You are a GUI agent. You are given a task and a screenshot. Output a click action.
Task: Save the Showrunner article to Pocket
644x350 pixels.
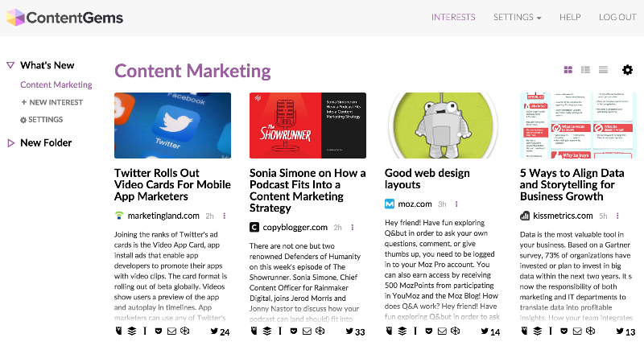[293, 331]
